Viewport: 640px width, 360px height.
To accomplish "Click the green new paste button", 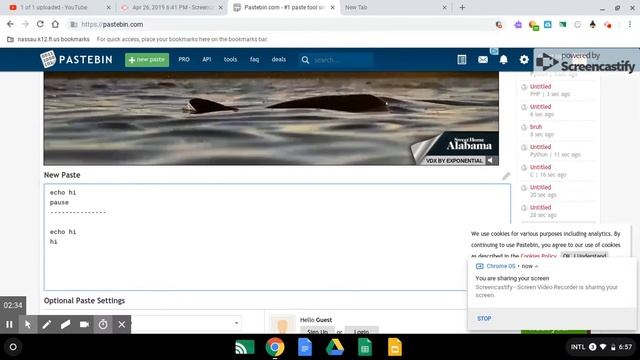I will click(x=147, y=60).
